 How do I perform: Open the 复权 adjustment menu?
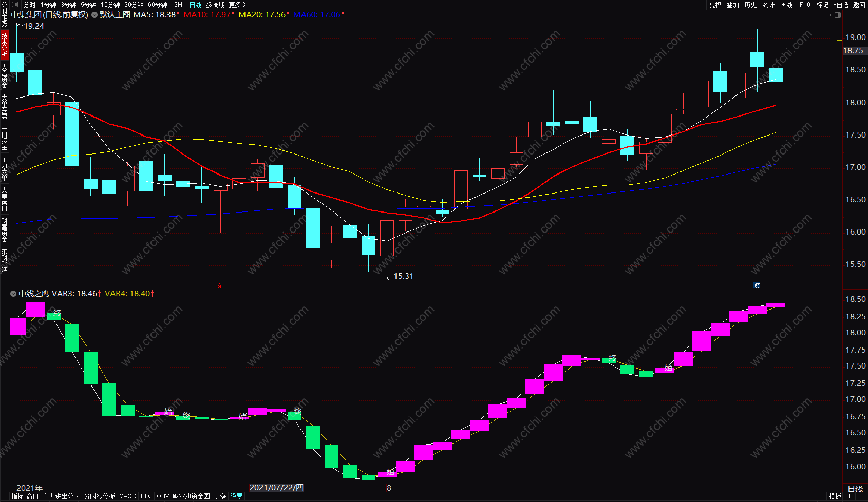[x=715, y=5]
